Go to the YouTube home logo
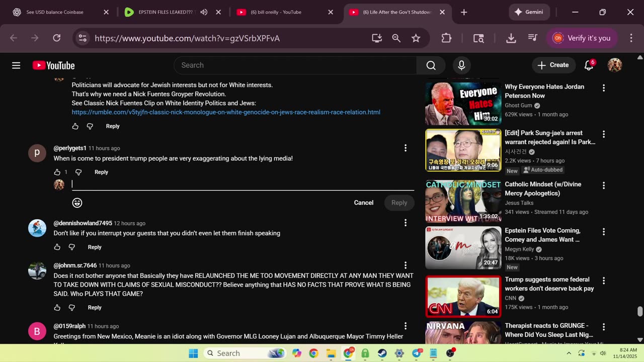Screen dimensions: 644x362 point(54,65)
